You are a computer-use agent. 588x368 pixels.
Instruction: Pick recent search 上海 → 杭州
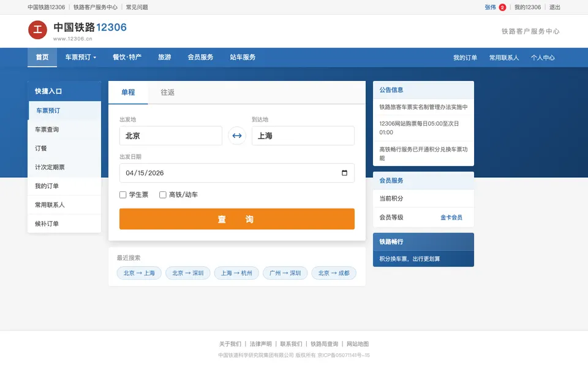(x=236, y=273)
